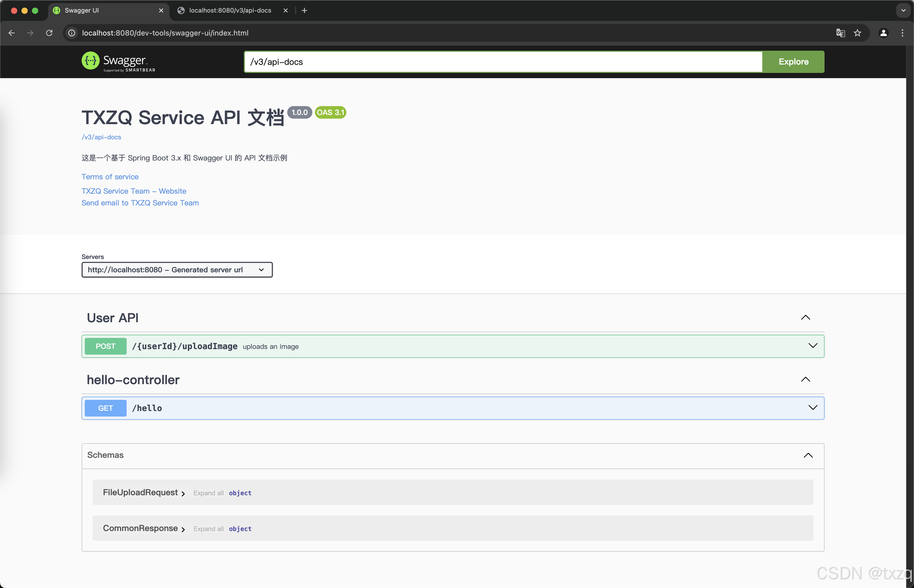
Task: Switch to the localhost:8080/v3/api-docs tab
Action: (x=230, y=11)
